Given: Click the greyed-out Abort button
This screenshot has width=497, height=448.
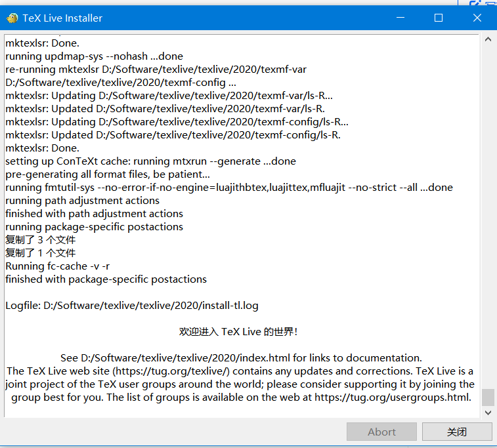Looking at the screenshot, I should pos(381,432).
